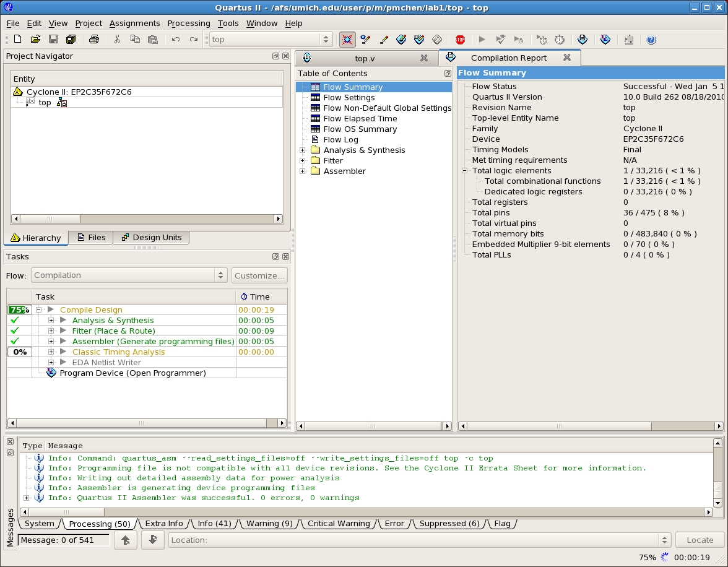Switch to the Files tab

click(91, 237)
